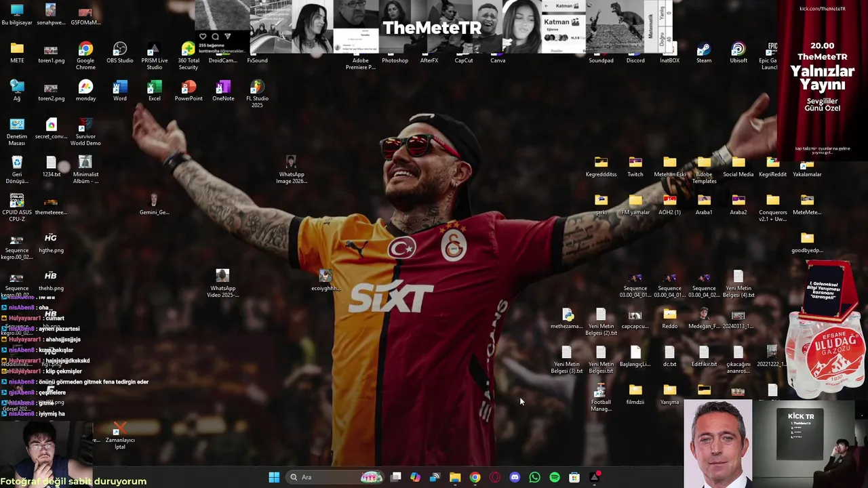Select WhatsApp Image 2026 file

[291, 169]
